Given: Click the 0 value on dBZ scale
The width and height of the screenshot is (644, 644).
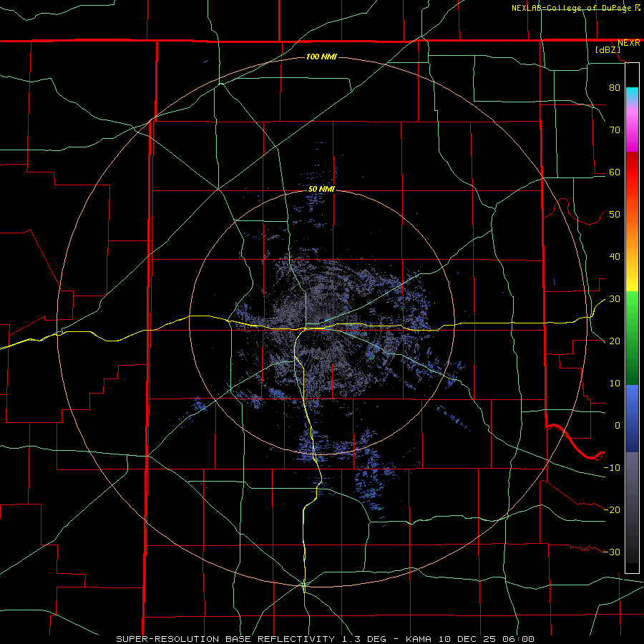Looking at the screenshot, I should click(x=618, y=426).
